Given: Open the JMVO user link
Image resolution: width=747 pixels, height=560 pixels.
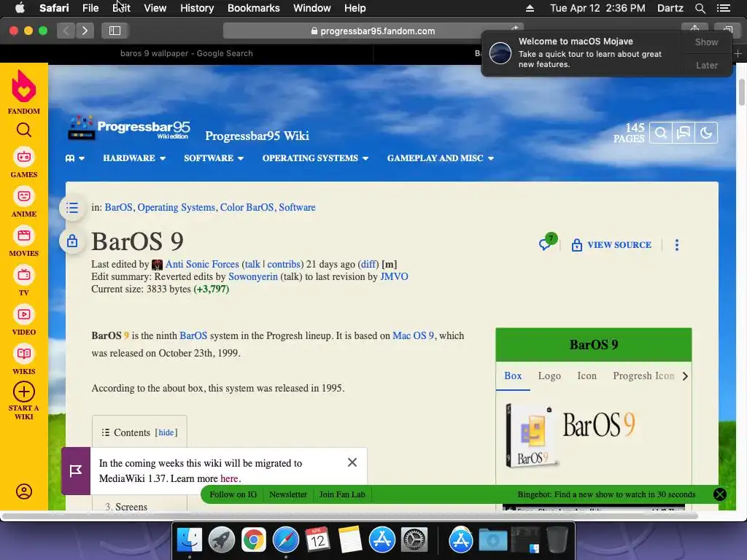Looking at the screenshot, I should [x=394, y=276].
